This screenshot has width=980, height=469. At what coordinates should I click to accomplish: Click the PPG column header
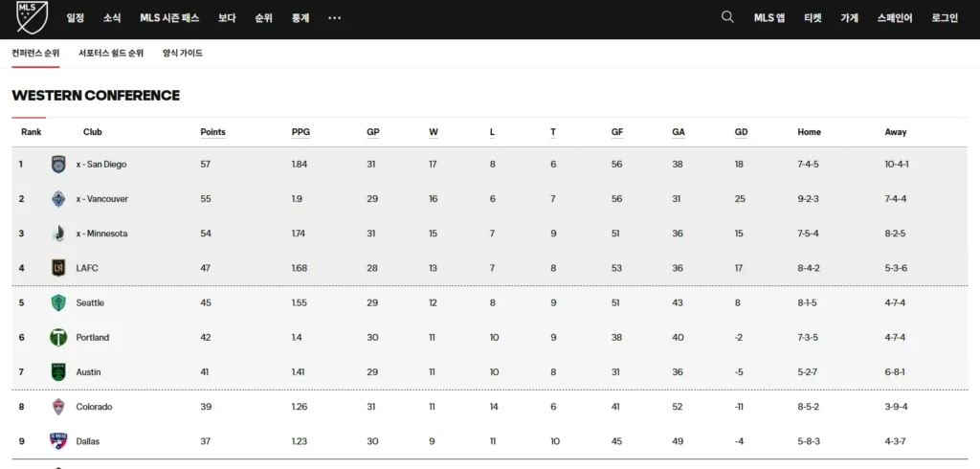(x=301, y=132)
